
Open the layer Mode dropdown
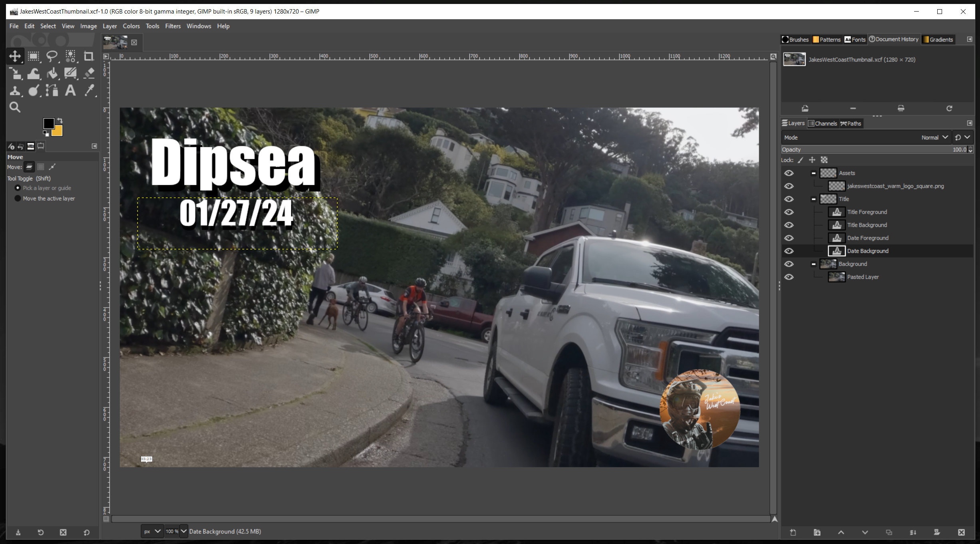(x=934, y=137)
